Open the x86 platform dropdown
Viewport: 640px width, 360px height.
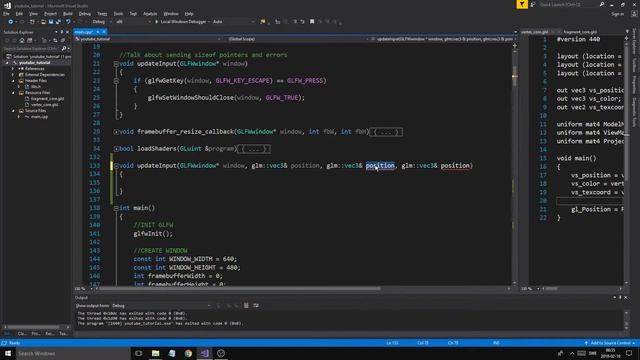click(x=133, y=22)
